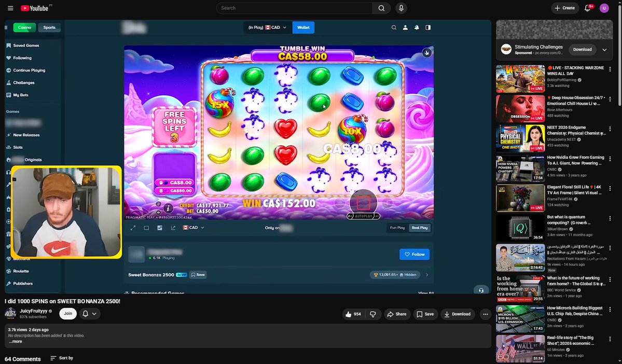Viewport: 622px width, 364px height.
Task: Enter fullscreen mode below the game
Action: pos(133,228)
